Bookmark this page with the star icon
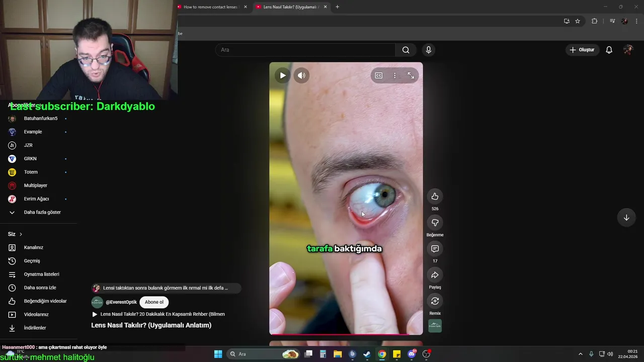The image size is (644, 362). point(578,21)
